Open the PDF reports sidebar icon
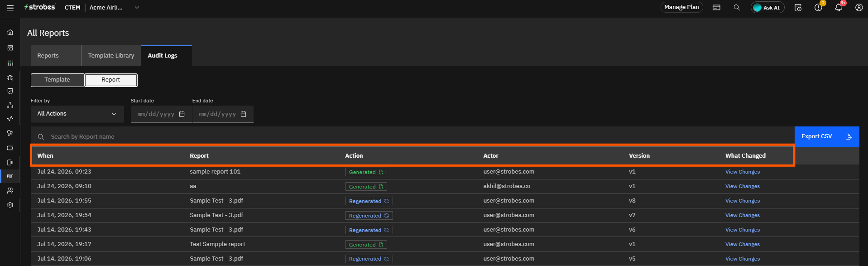868x266 pixels. [x=10, y=176]
